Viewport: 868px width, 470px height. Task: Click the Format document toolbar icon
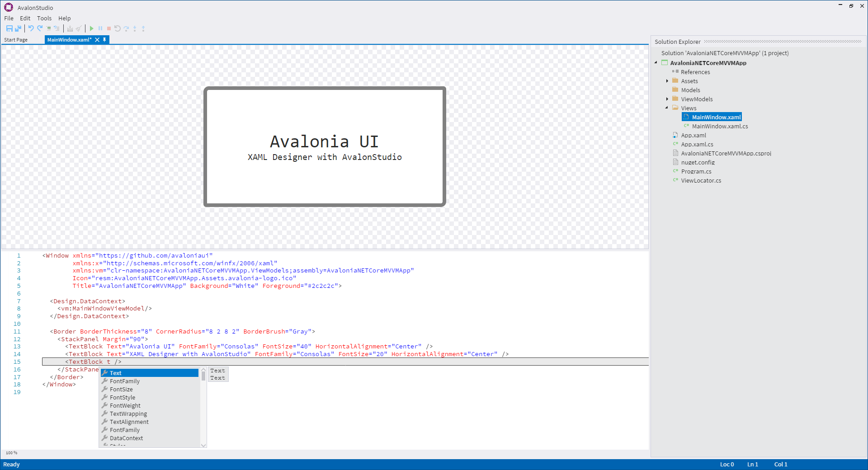(x=48, y=28)
